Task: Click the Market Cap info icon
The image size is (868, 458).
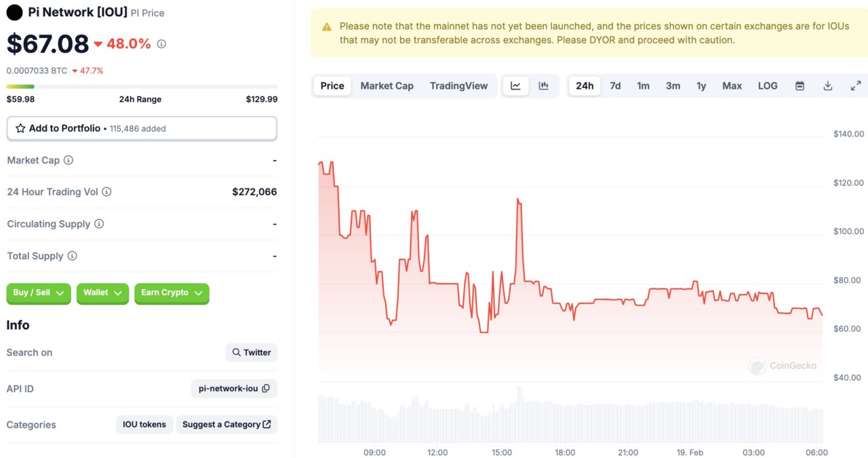Action: [x=68, y=161]
